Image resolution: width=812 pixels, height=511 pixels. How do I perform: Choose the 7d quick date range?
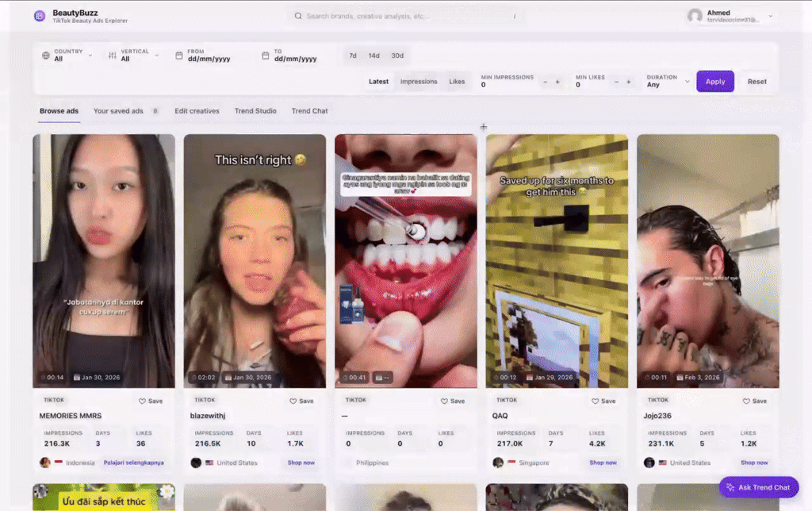pyautogui.click(x=353, y=56)
